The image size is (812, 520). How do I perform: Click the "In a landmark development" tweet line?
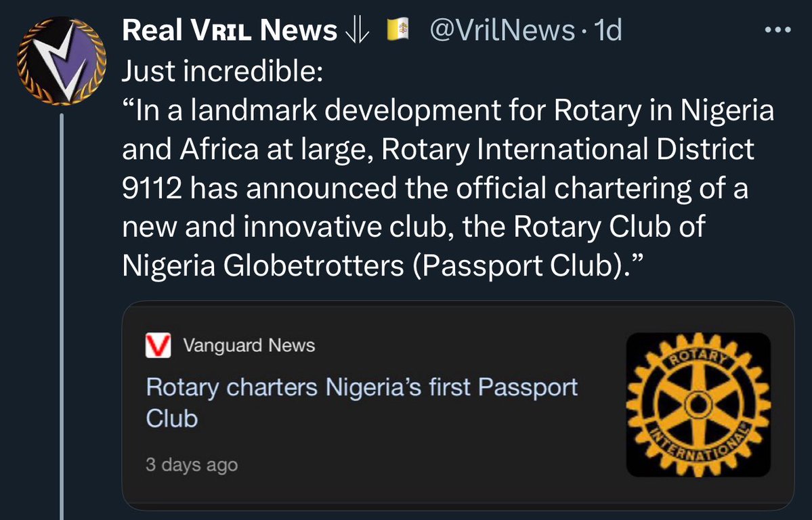447,110
